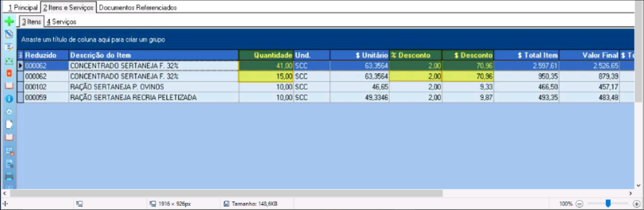This screenshot has width=644, height=210.
Task: Click the Valor Final column header
Action: 589,55
